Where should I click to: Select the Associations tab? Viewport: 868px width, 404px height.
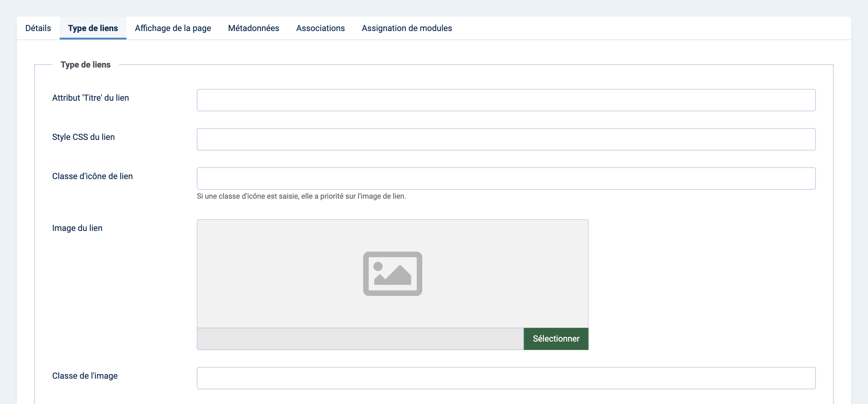(320, 28)
